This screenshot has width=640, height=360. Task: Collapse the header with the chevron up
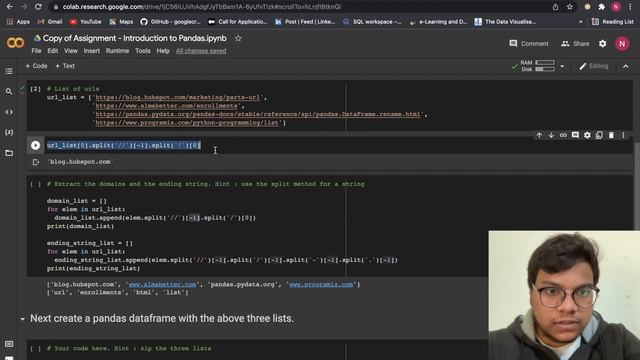click(626, 66)
